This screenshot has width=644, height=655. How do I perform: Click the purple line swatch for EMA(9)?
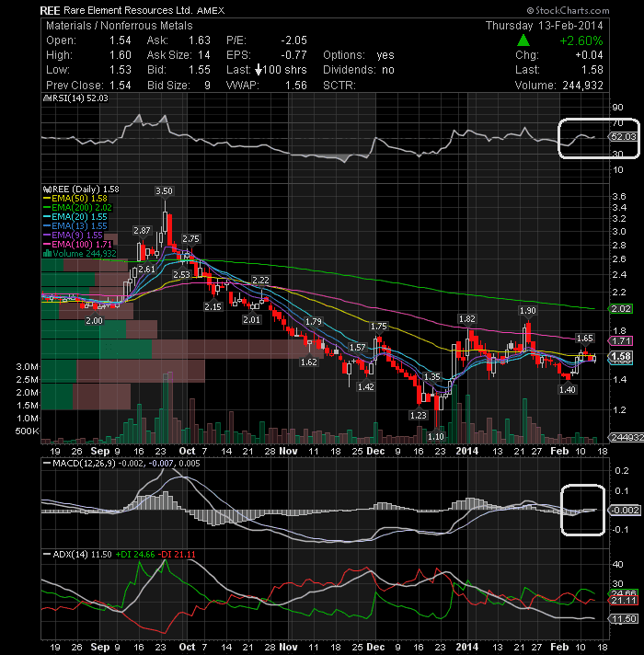(47, 236)
